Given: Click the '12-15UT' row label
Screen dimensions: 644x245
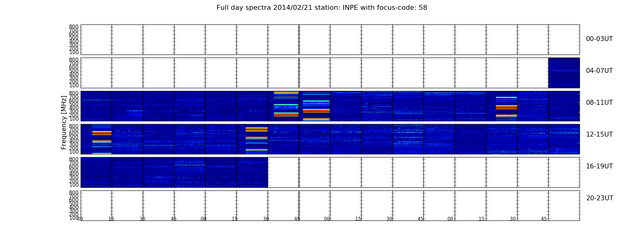Looking at the screenshot, I should (x=599, y=134).
